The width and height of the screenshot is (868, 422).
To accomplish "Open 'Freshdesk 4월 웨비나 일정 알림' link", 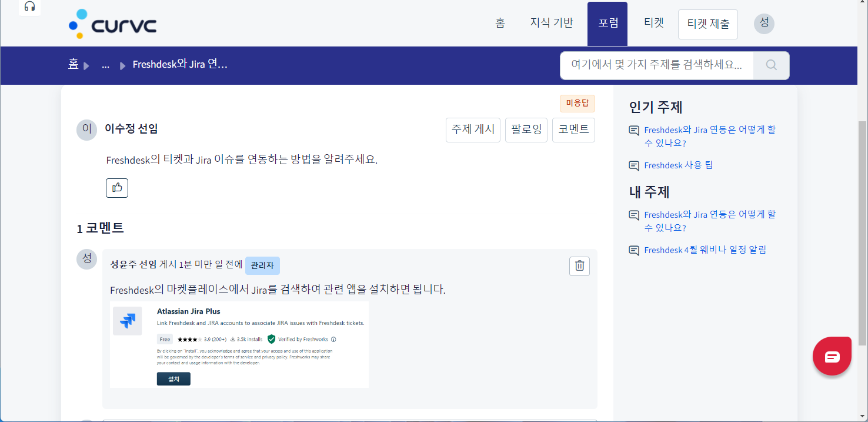I will (705, 250).
